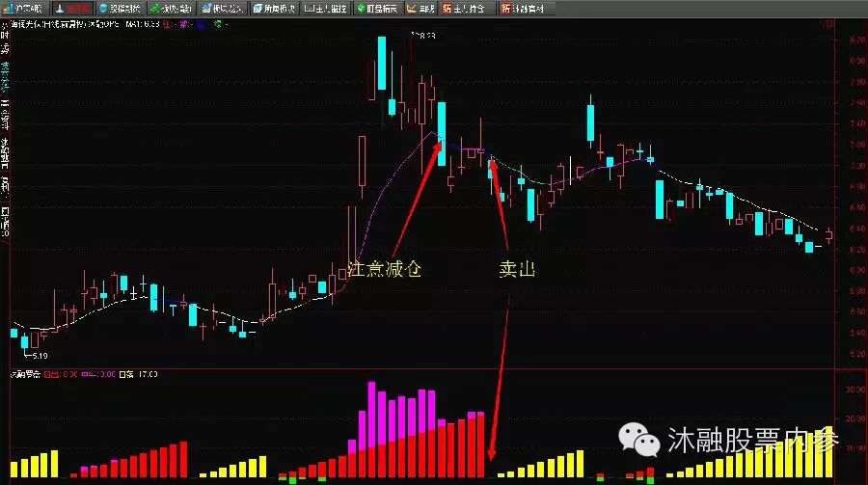This screenshot has width=868, height=485.
Task: Click the 5.19 low price label
Action: click(40, 356)
